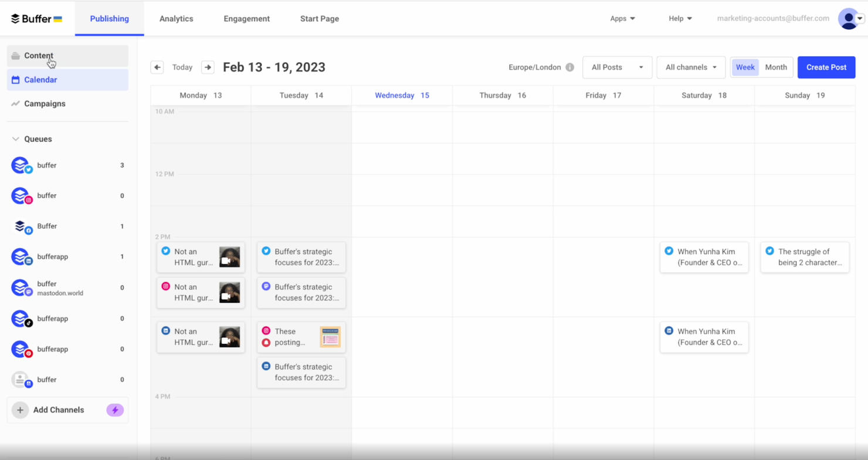Open the Engagement tab
Image resolution: width=868 pixels, height=460 pixels.
click(x=247, y=19)
